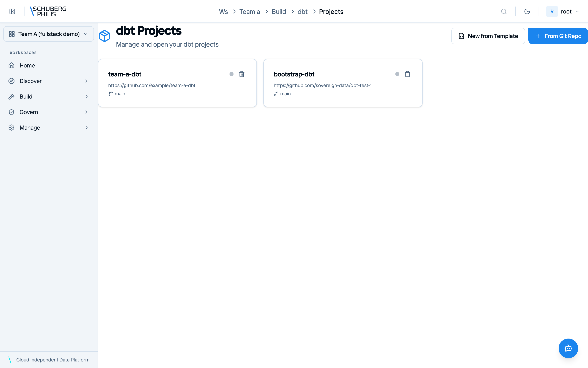
Task: Expand the Manage section chevron
Action: [x=87, y=128]
